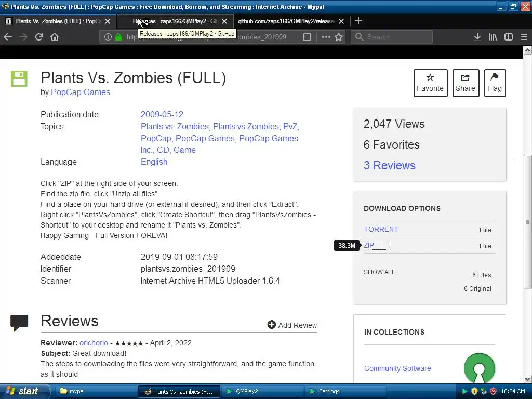This screenshot has height=399, width=532.
Task: Click the vertical scrollbar thumb
Action: [528, 222]
